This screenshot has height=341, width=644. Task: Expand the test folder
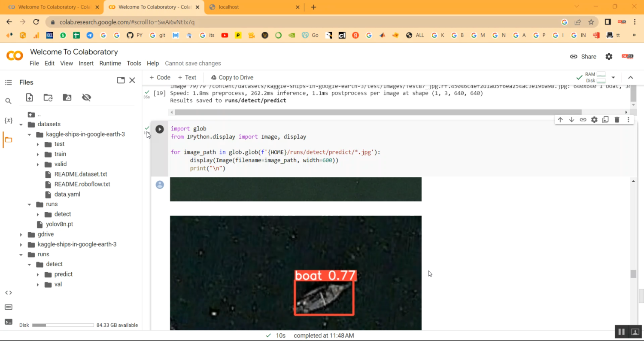pos(38,144)
